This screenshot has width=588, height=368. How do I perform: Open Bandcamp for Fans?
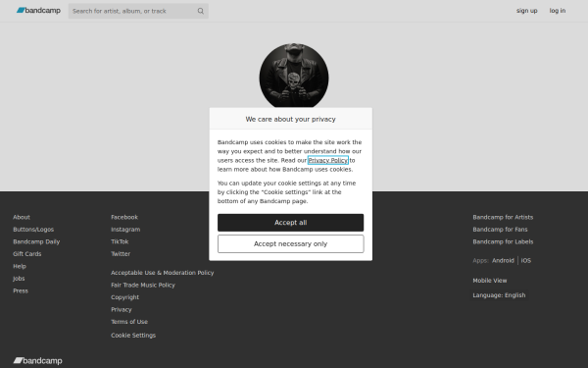(x=500, y=230)
